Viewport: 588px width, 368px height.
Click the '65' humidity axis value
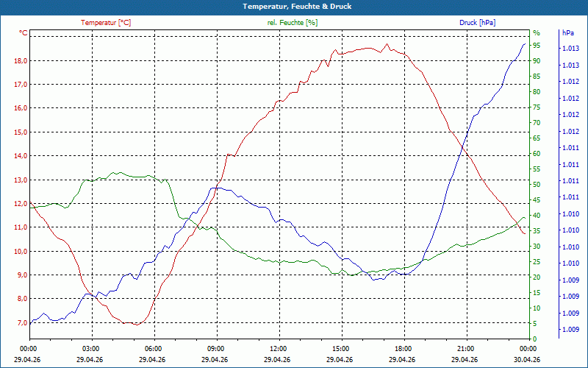pyautogui.click(x=537, y=138)
